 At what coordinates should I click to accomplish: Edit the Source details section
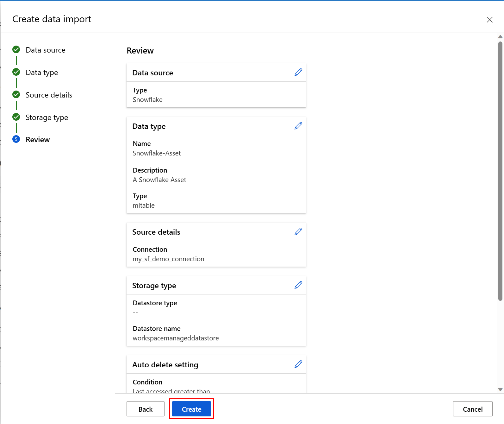coord(298,232)
